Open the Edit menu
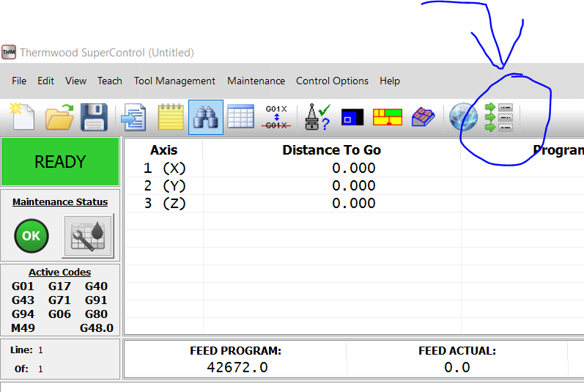 tap(45, 81)
